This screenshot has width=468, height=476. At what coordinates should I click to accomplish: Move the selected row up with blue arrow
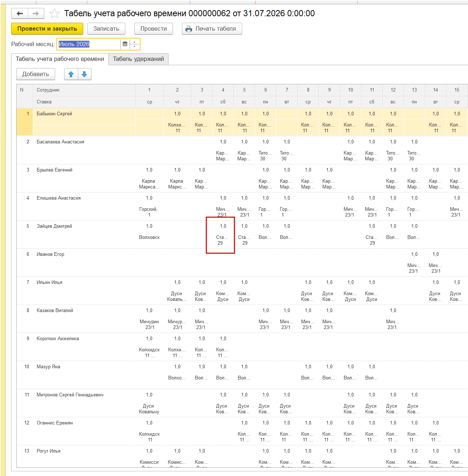pyautogui.click(x=71, y=74)
